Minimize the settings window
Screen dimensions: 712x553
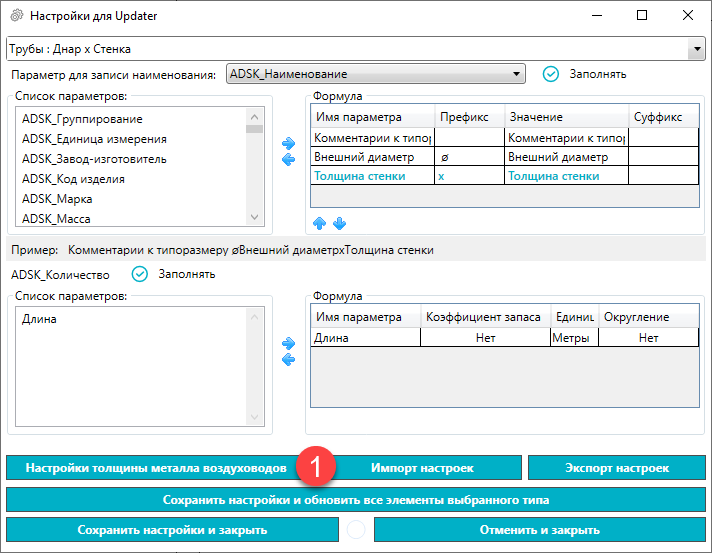(x=597, y=15)
